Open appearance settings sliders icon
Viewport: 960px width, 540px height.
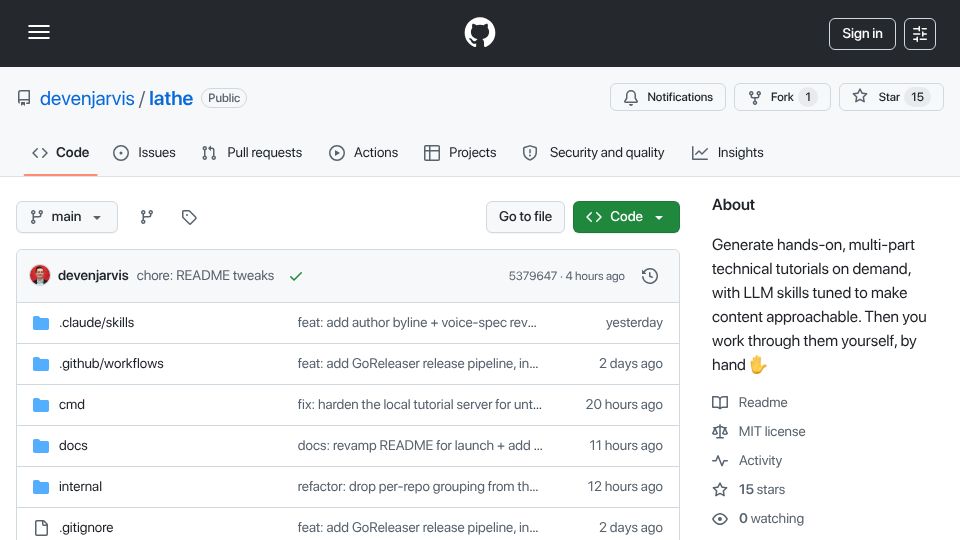coord(920,34)
